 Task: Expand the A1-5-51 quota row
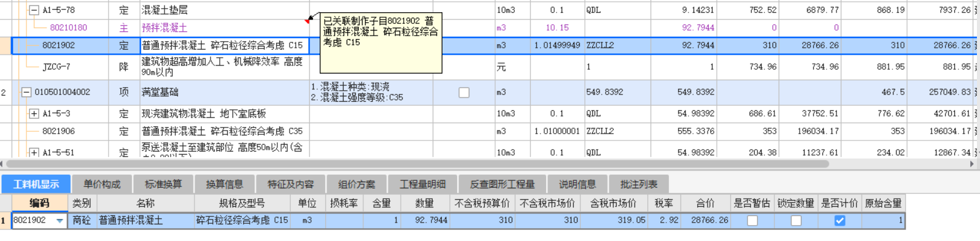pyautogui.click(x=34, y=153)
